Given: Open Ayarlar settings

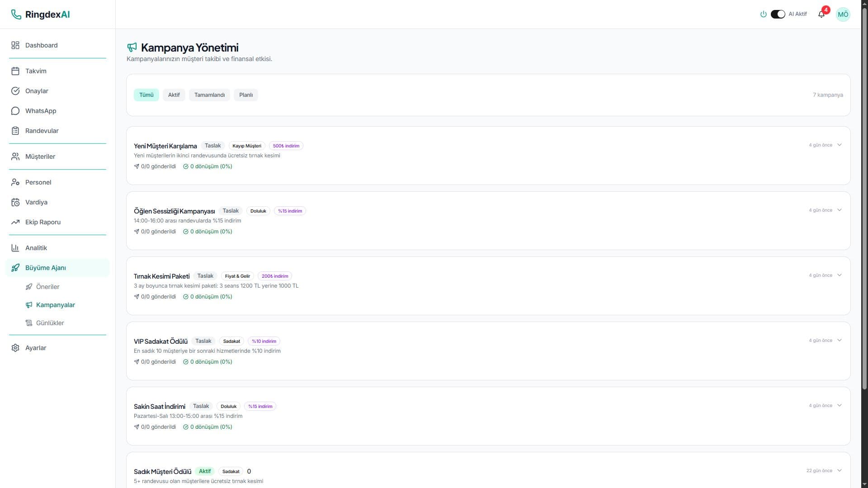Looking at the screenshot, I should [x=57, y=348].
